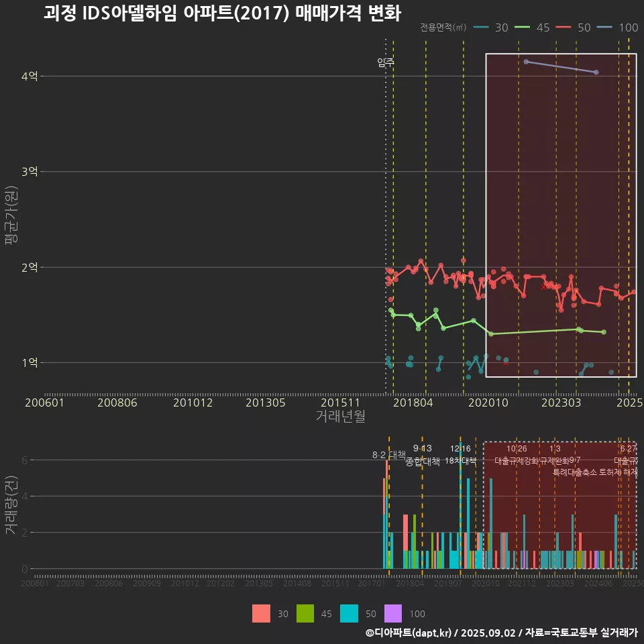The width and height of the screenshot is (644, 644).
Task: Click '202112' on the volume chart x-axis
Action: [x=522, y=583]
